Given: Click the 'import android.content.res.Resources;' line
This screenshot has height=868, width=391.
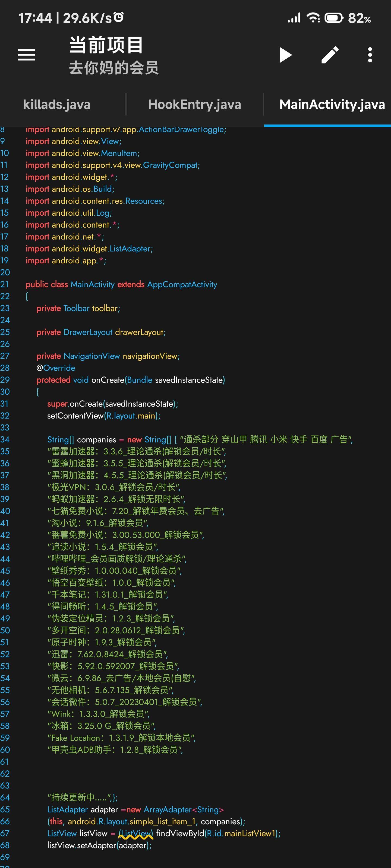Looking at the screenshot, I should click(x=95, y=201).
